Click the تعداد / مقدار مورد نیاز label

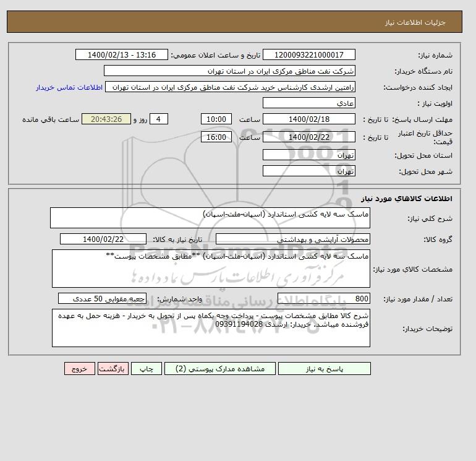(x=418, y=299)
